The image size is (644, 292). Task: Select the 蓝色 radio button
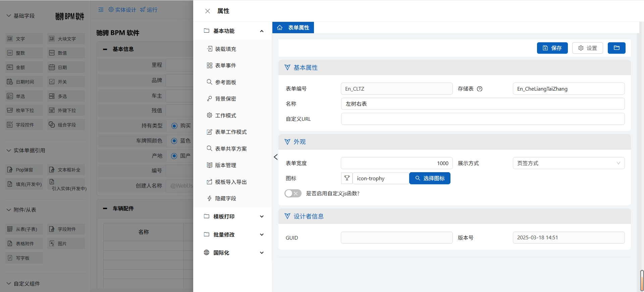tap(174, 141)
